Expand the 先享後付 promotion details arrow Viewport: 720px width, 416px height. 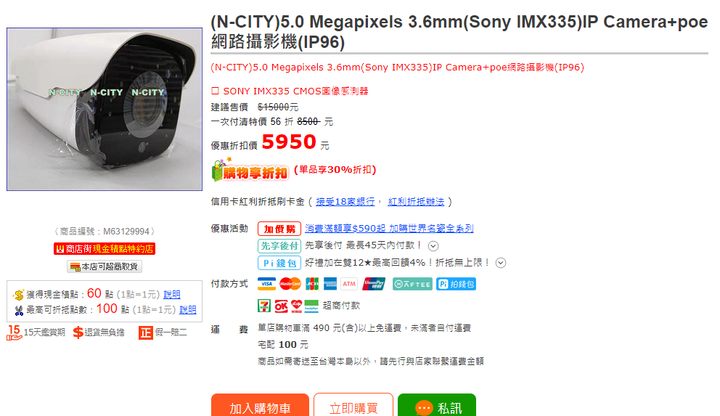(x=433, y=246)
